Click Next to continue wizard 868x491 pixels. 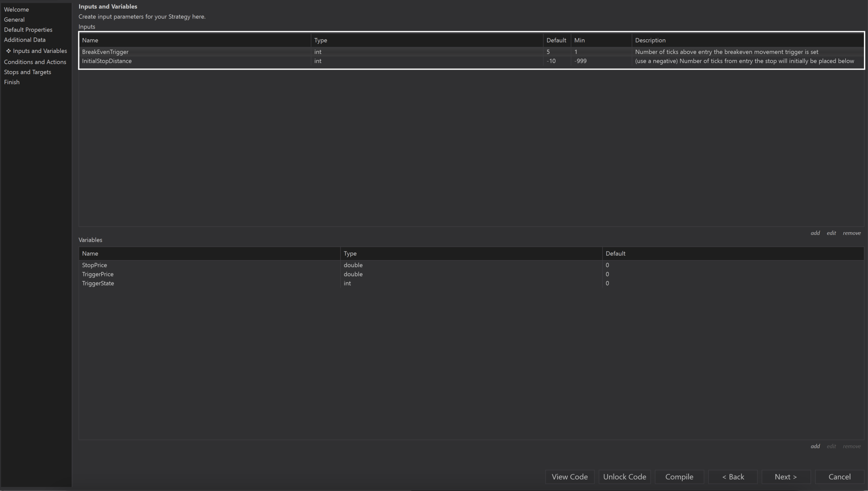(x=786, y=477)
